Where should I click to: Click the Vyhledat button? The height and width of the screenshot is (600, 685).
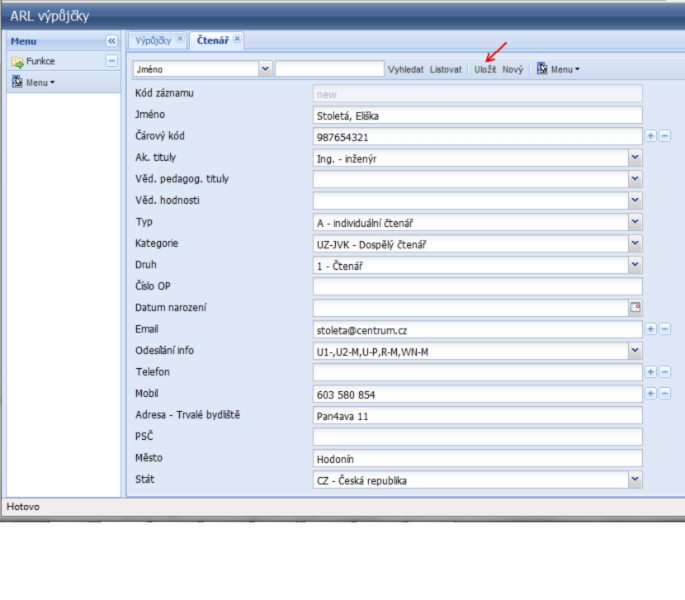[405, 69]
